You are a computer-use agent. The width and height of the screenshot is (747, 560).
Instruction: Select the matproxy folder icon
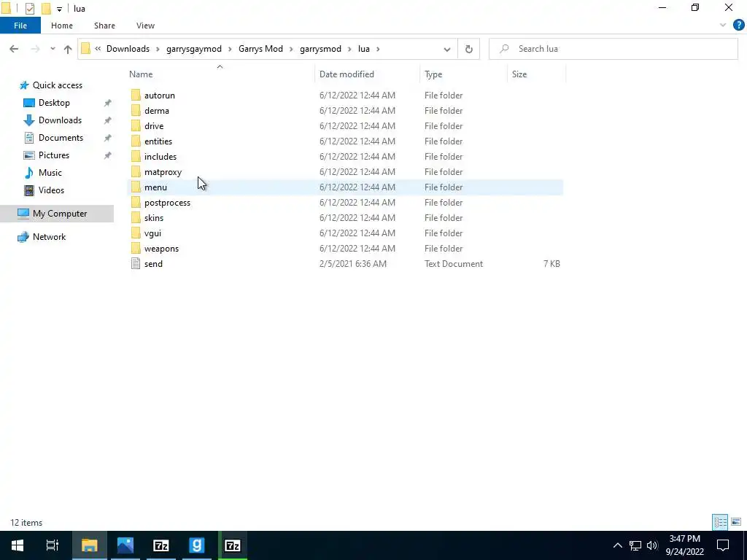coord(136,171)
